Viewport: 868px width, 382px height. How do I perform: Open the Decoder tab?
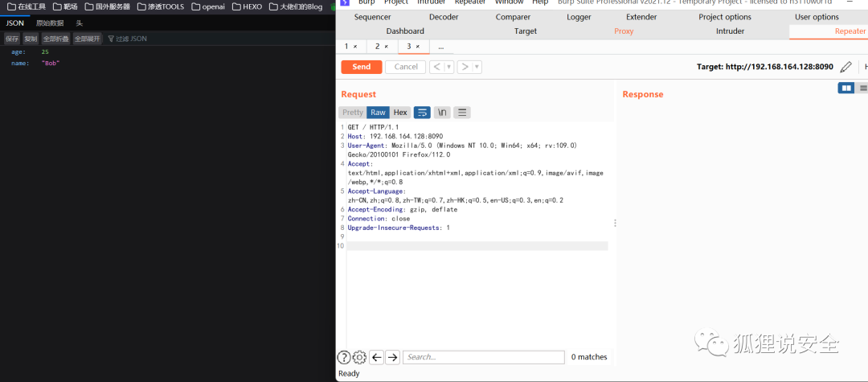click(x=444, y=17)
